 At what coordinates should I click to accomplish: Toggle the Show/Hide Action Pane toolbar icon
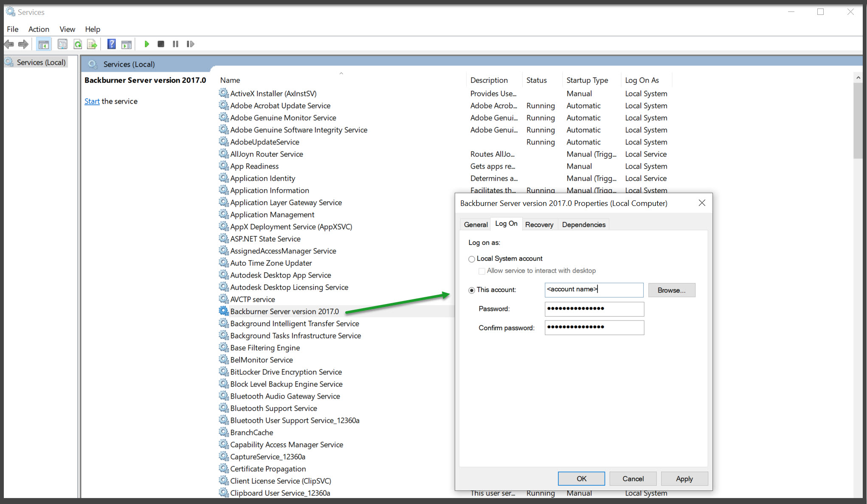pos(127,44)
